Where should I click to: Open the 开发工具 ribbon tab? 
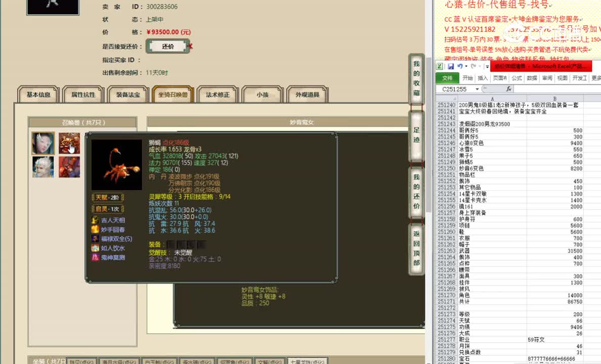tap(580, 78)
